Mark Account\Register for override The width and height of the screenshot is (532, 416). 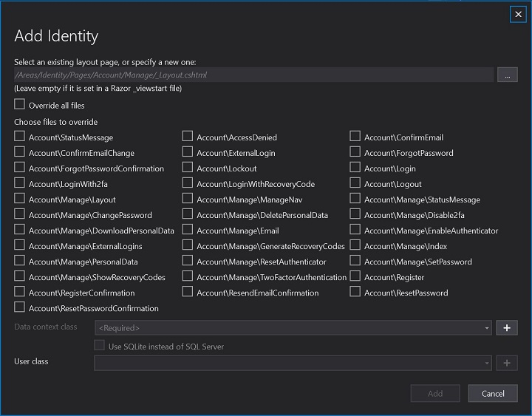coord(355,276)
